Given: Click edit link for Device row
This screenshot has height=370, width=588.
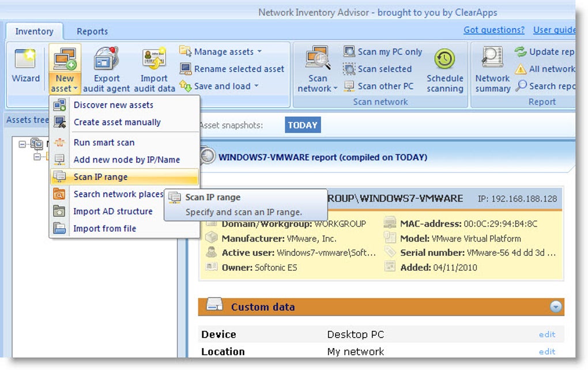Looking at the screenshot, I should click(546, 334).
